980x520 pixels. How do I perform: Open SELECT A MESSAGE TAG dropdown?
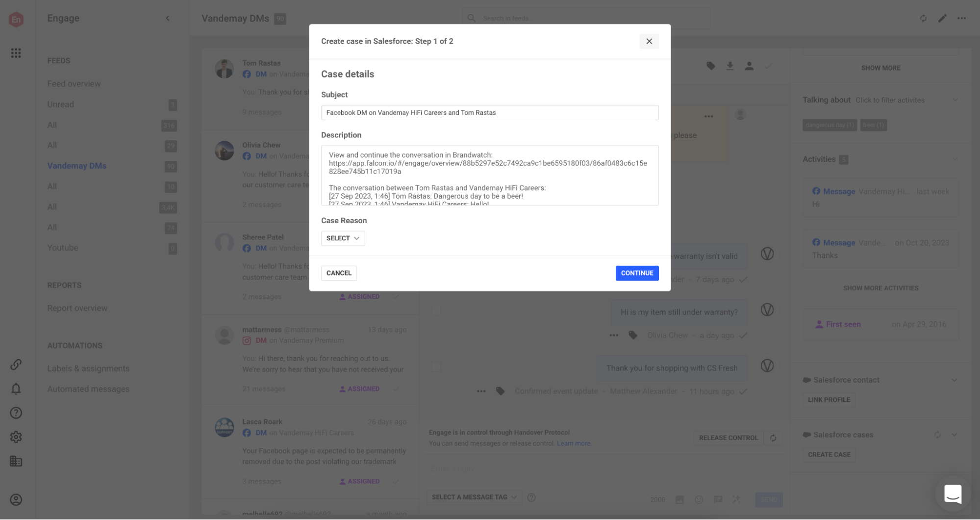[x=474, y=497]
